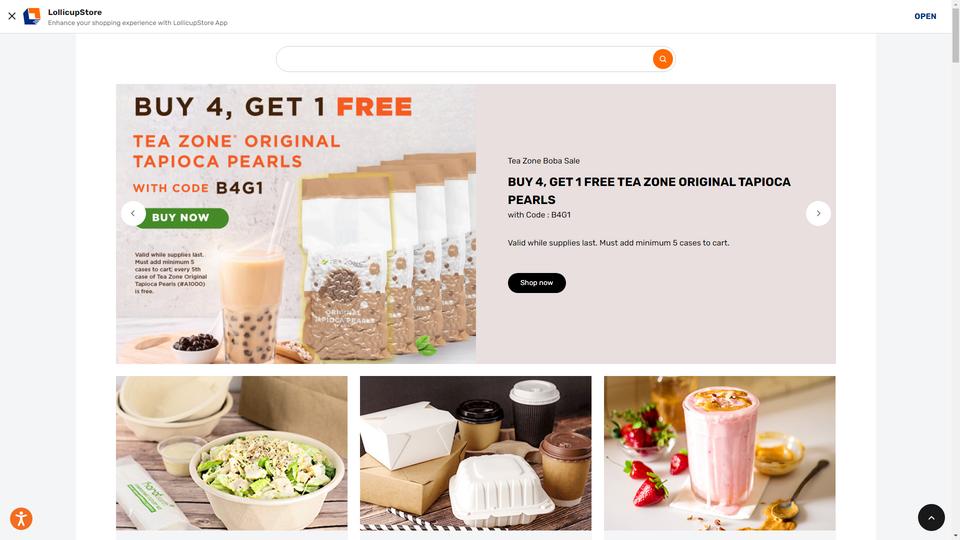
Task: Click the LollicupStore app logo icon
Action: (32, 17)
